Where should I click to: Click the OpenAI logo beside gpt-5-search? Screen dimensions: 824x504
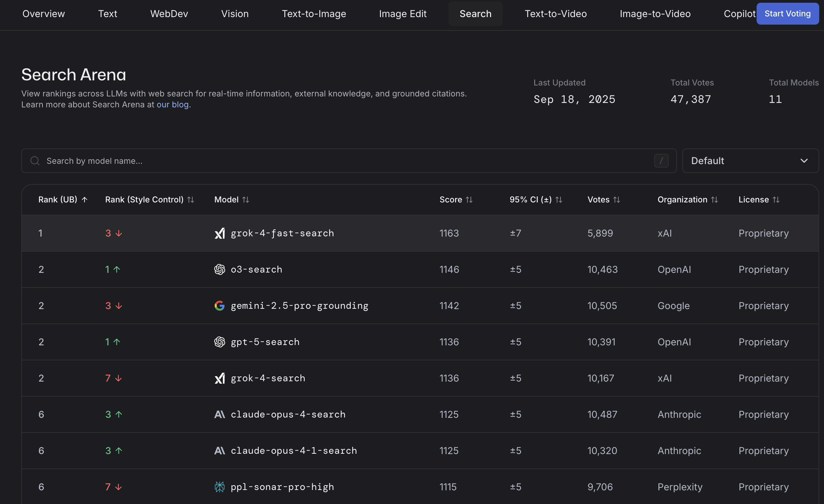219,342
